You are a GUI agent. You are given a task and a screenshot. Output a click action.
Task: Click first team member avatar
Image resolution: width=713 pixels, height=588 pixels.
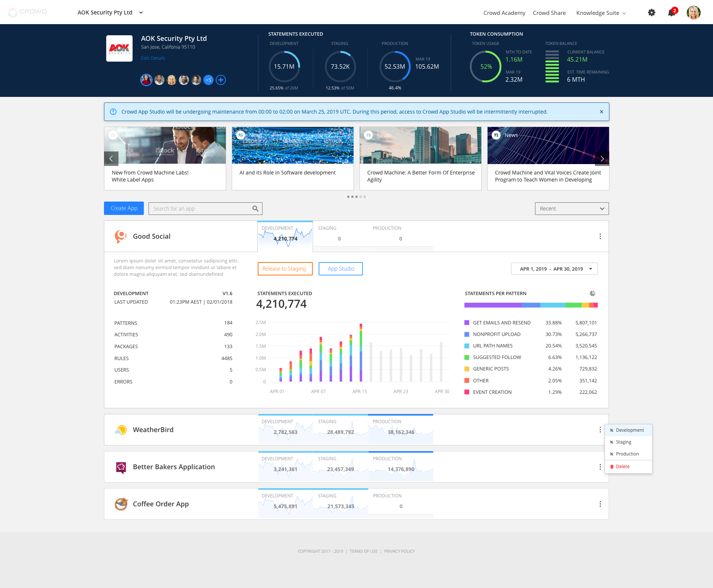click(x=146, y=80)
